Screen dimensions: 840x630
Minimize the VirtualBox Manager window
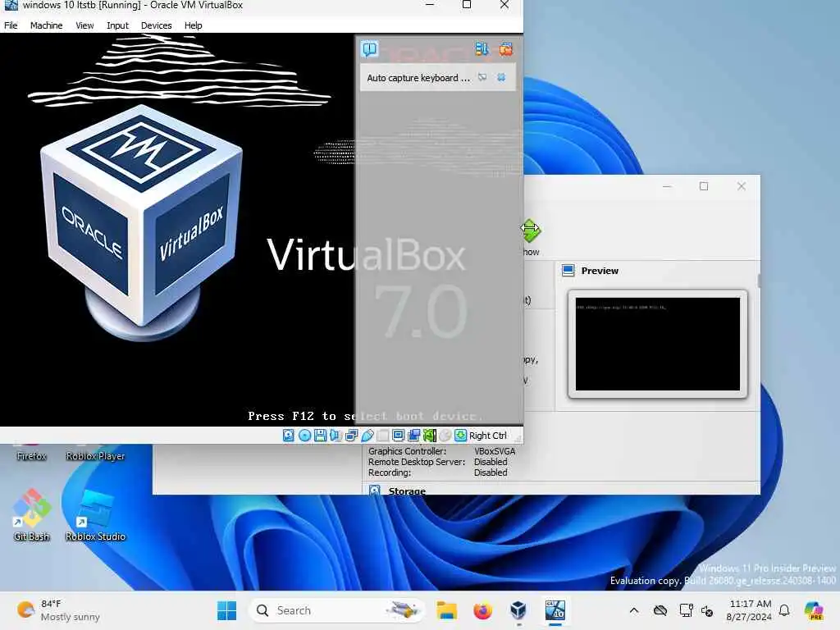pyautogui.click(x=667, y=186)
